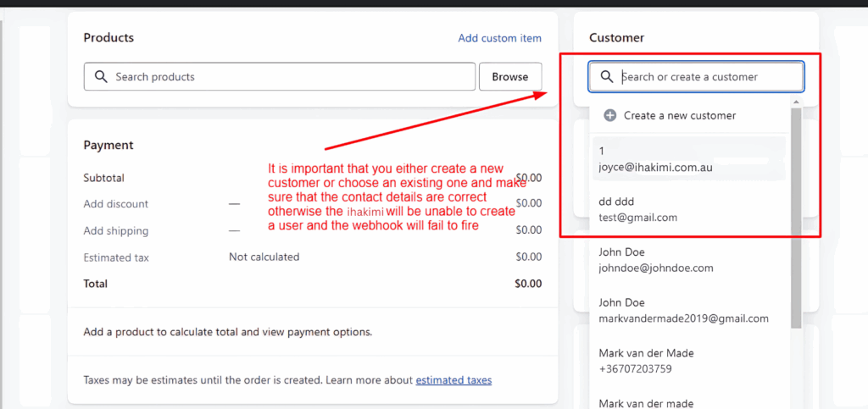Click the magnifier icon in Search products
This screenshot has height=409, width=868.
point(100,77)
